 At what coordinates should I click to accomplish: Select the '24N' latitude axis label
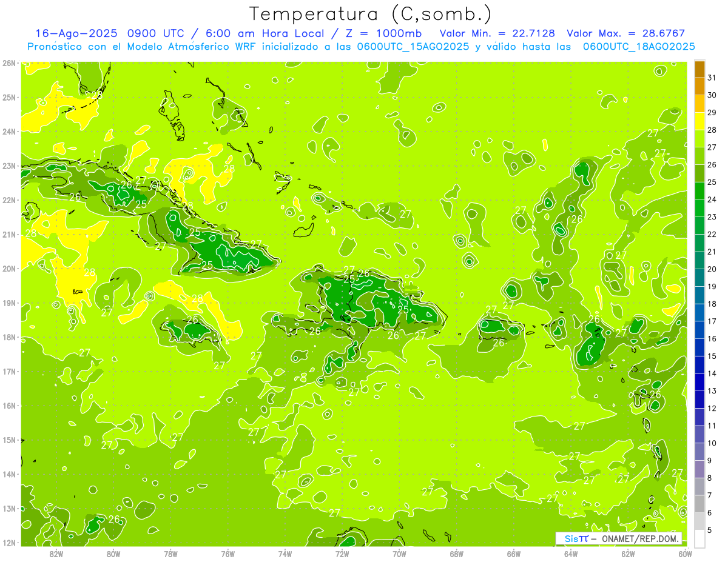pos(8,132)
